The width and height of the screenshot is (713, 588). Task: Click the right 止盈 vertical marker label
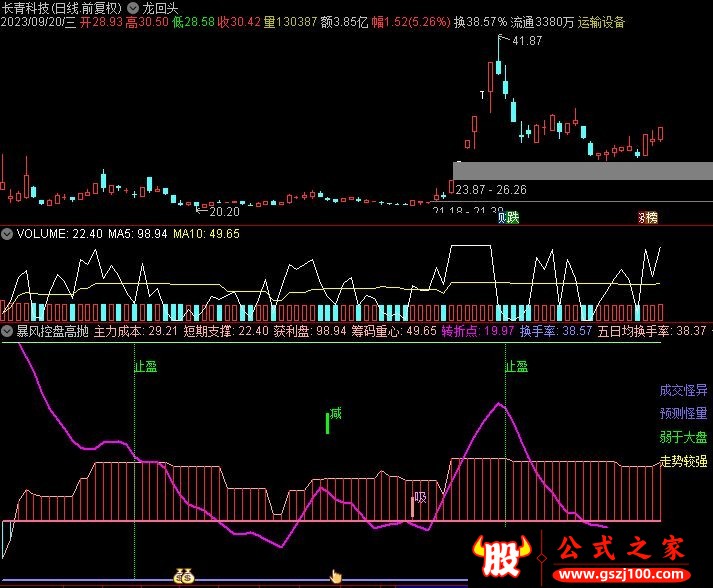pos(517,367)
